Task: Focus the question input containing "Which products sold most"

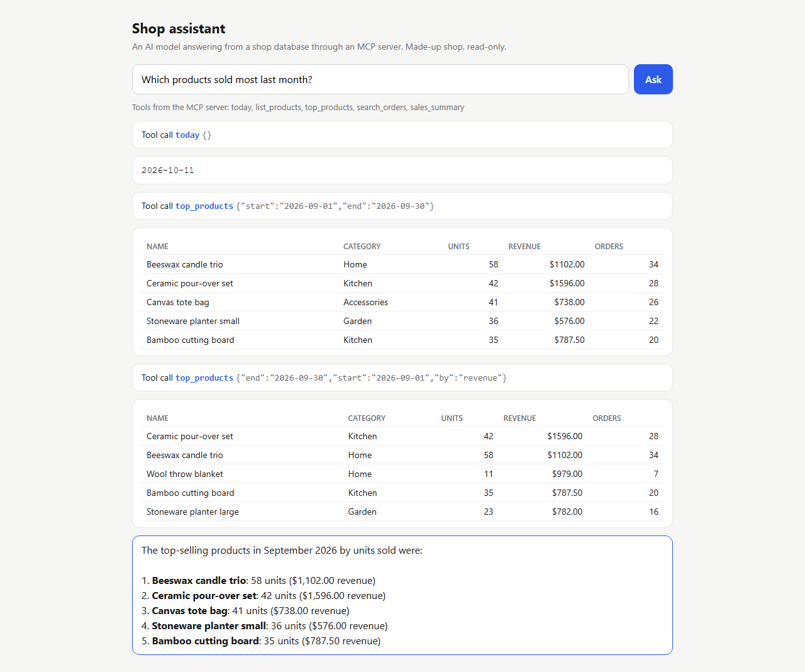Action: 380,79
